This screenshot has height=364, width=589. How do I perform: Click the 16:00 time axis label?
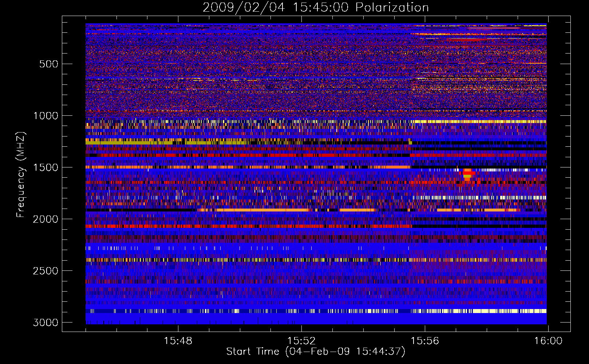point(548,341)
